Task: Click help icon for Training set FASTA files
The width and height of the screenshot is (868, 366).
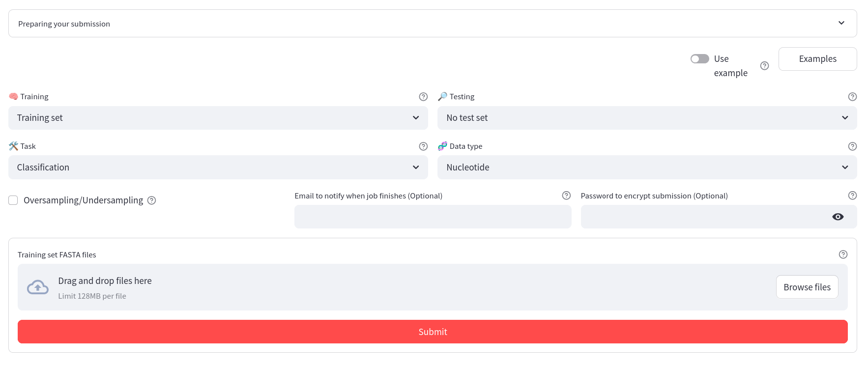Action: pos(843,254)
